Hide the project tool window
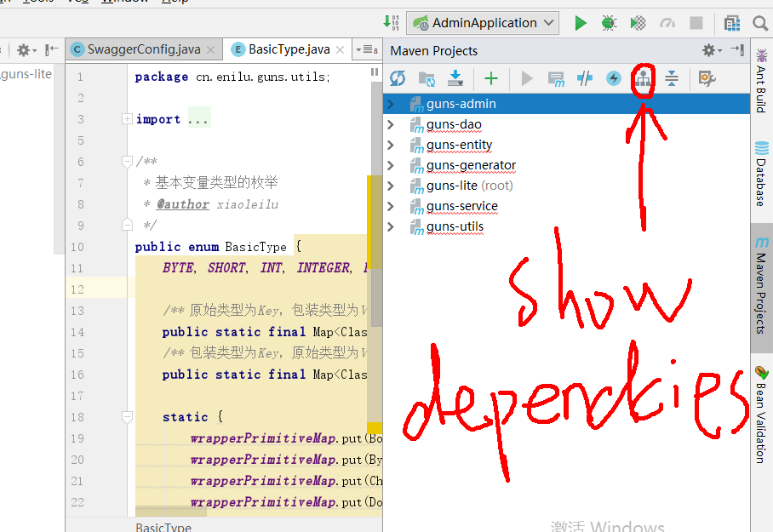The width and height of the screenshot is (773, 532). 51,49
